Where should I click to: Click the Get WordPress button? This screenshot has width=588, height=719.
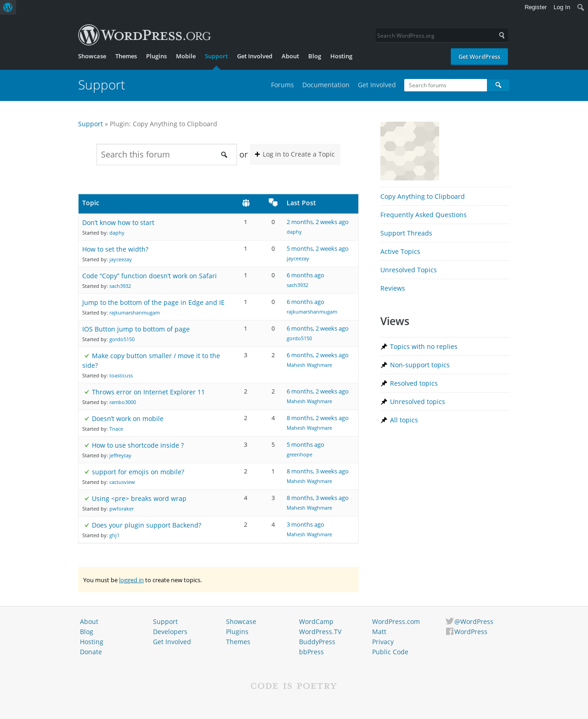(479, 56)
